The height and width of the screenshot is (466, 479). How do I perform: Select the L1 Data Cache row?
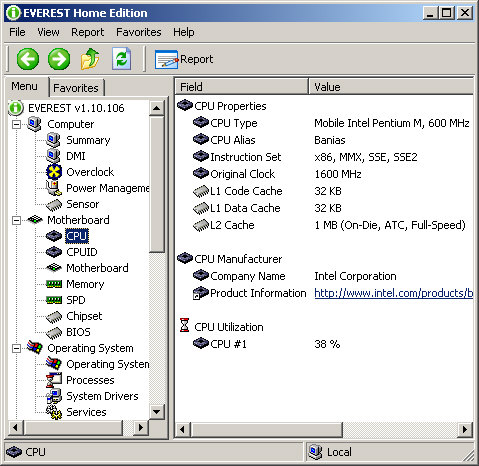(324, 208)
